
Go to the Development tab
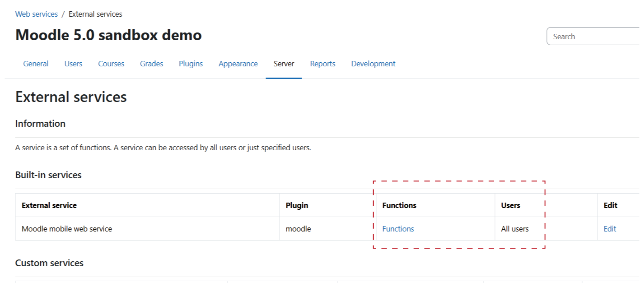373,64
